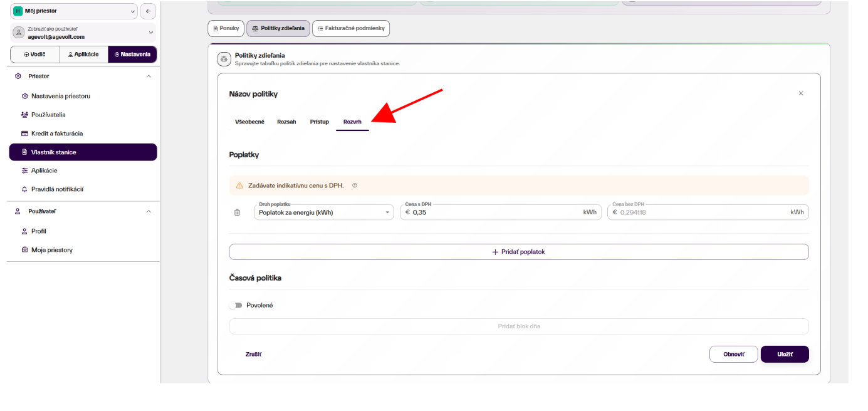Screen dimensions: 868x411
Task: Click the Uložiť button
Action: [x=785, y=354]
